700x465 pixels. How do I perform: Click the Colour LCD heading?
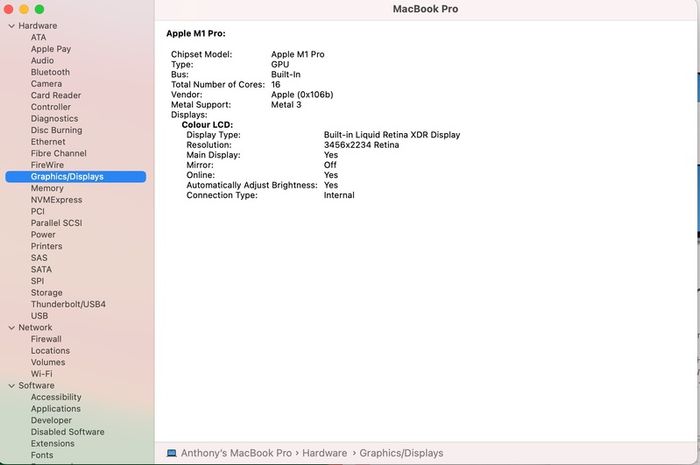(x=207, y=125)
